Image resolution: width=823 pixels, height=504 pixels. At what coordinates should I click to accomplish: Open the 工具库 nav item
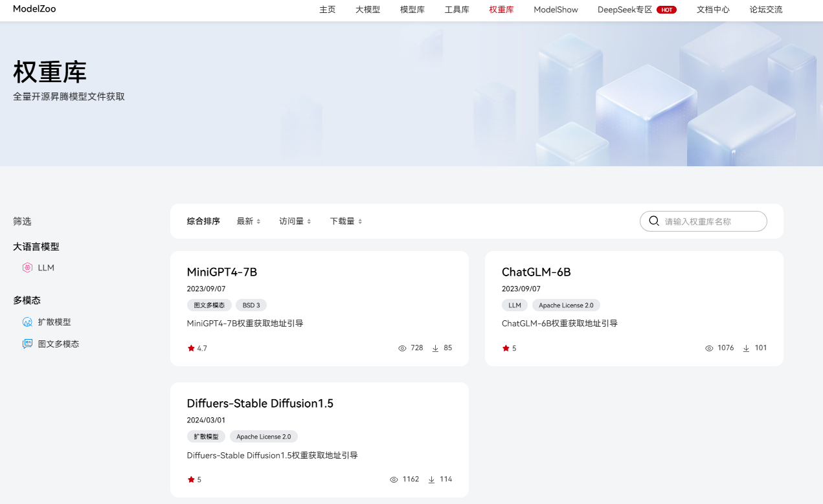click(457, 10)
